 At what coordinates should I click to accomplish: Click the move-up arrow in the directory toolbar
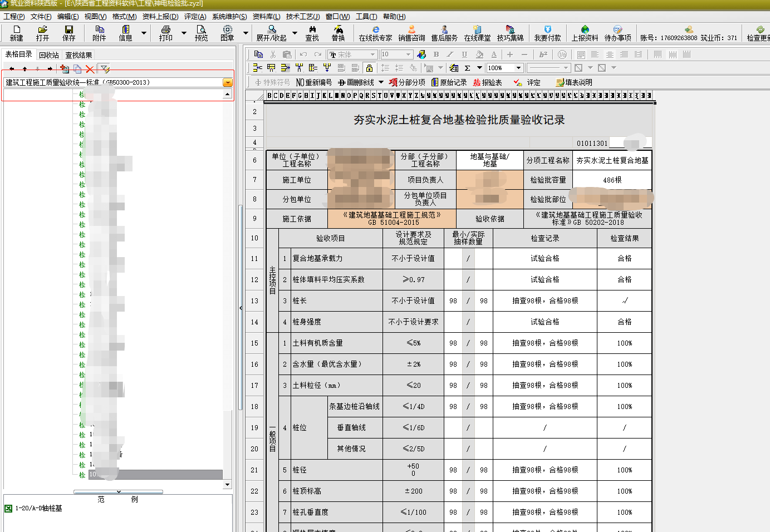click(24, 69)
